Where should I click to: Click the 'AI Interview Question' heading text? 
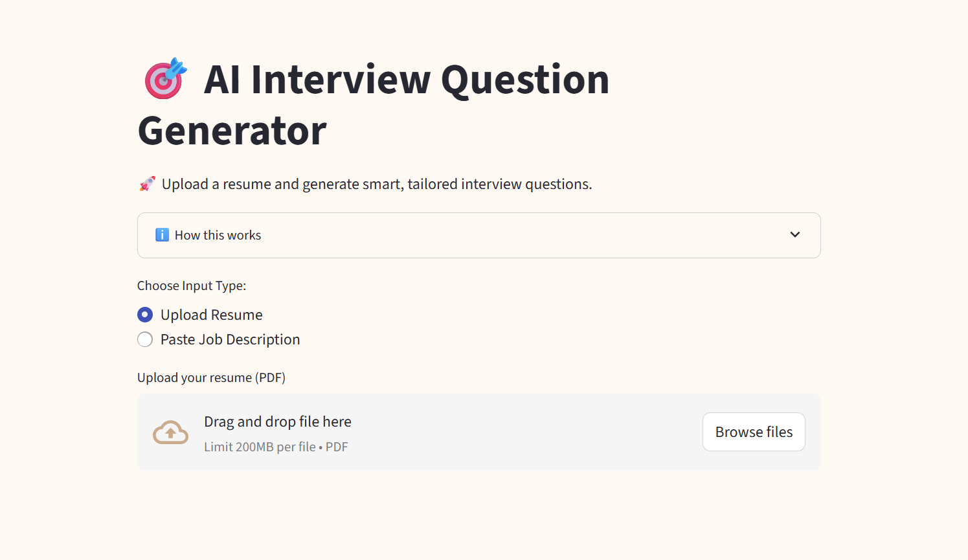coord(407,79)
